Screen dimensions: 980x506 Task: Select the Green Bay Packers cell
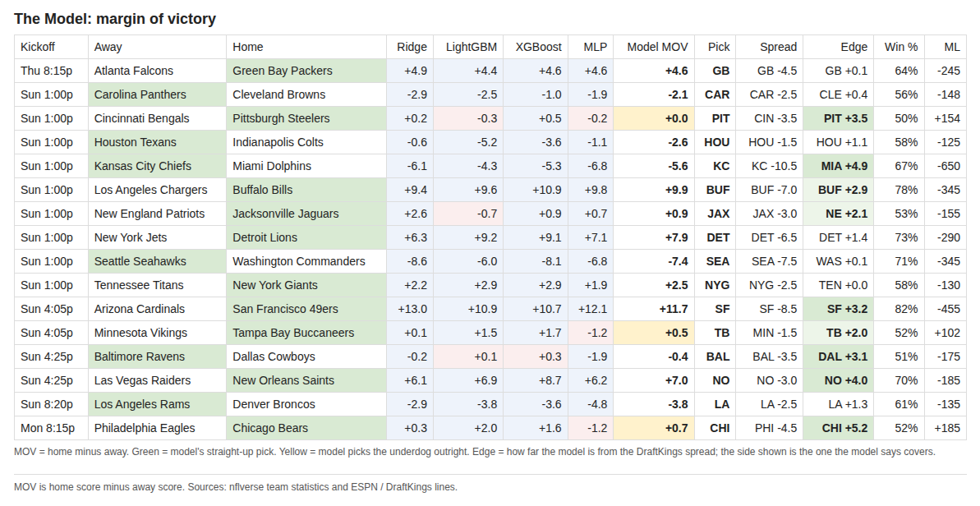(306, 71)
